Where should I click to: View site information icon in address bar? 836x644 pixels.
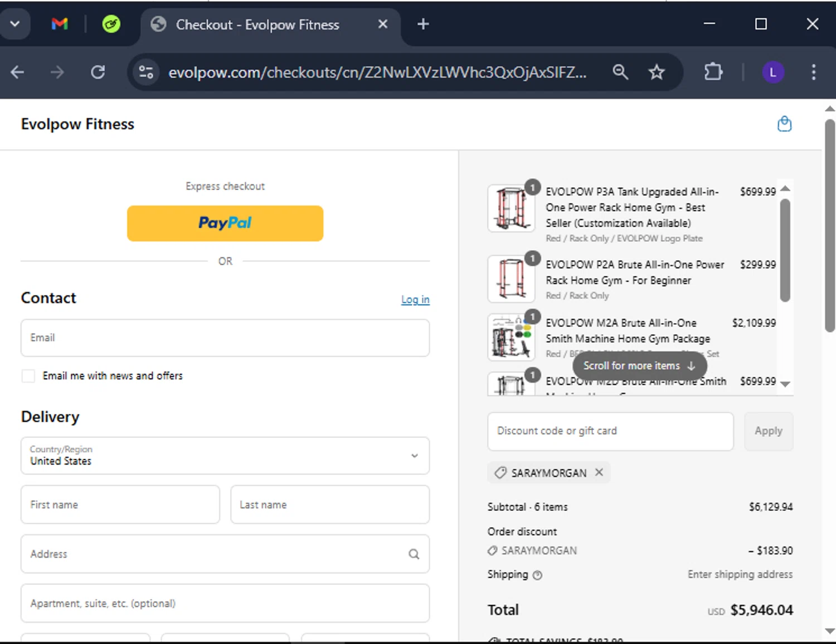146,72
